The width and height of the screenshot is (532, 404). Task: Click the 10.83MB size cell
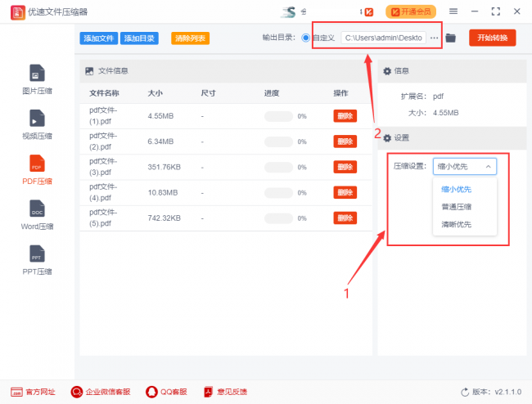(163, 192)
